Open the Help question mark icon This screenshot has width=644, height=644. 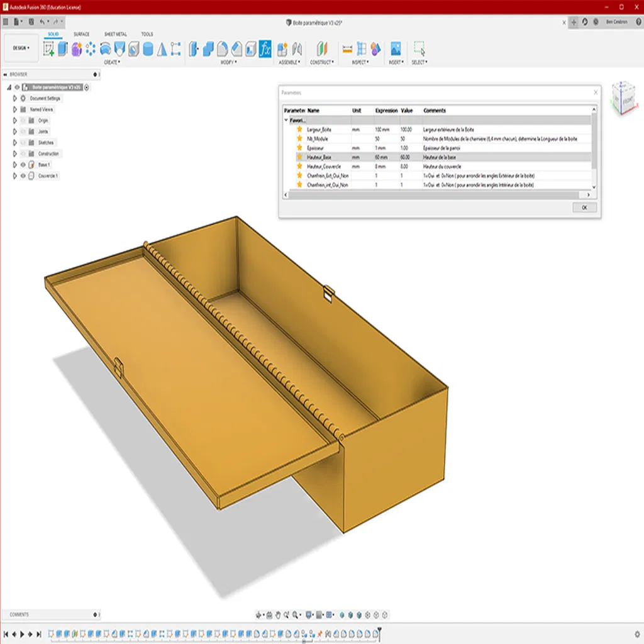coord(639,22)
